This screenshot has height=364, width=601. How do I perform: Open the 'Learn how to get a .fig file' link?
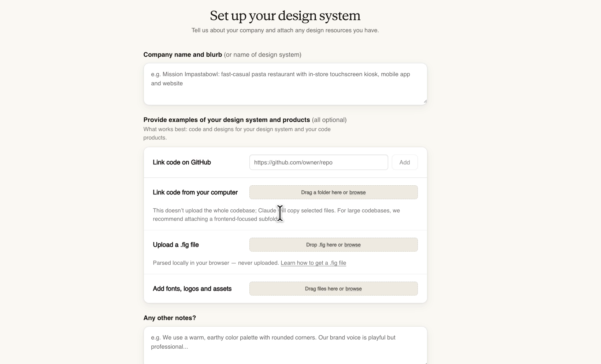click(313, 263)
